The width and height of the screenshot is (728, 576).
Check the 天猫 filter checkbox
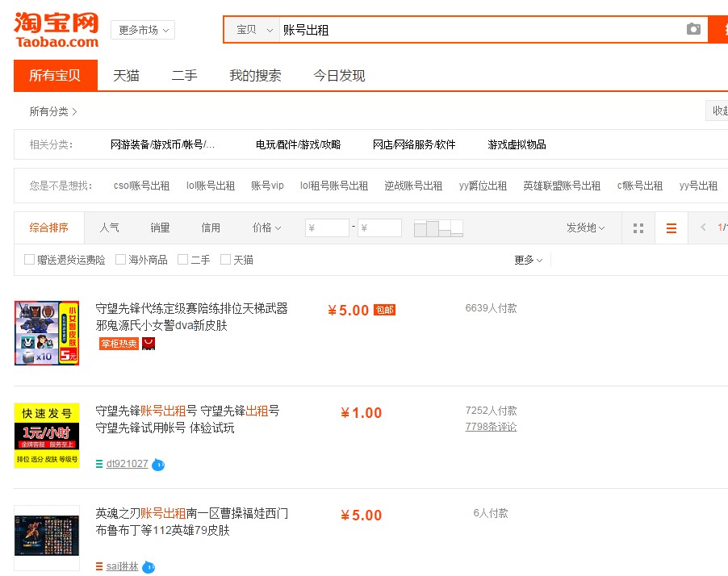click(x=226, y=260)
